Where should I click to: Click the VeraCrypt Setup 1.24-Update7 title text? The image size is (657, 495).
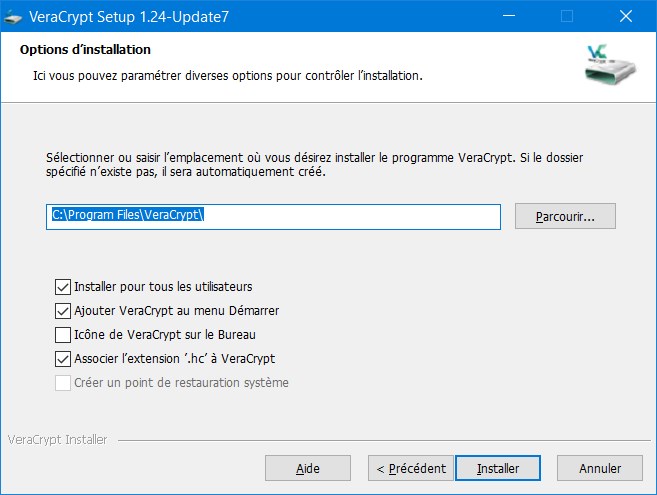tap(129, 17)
